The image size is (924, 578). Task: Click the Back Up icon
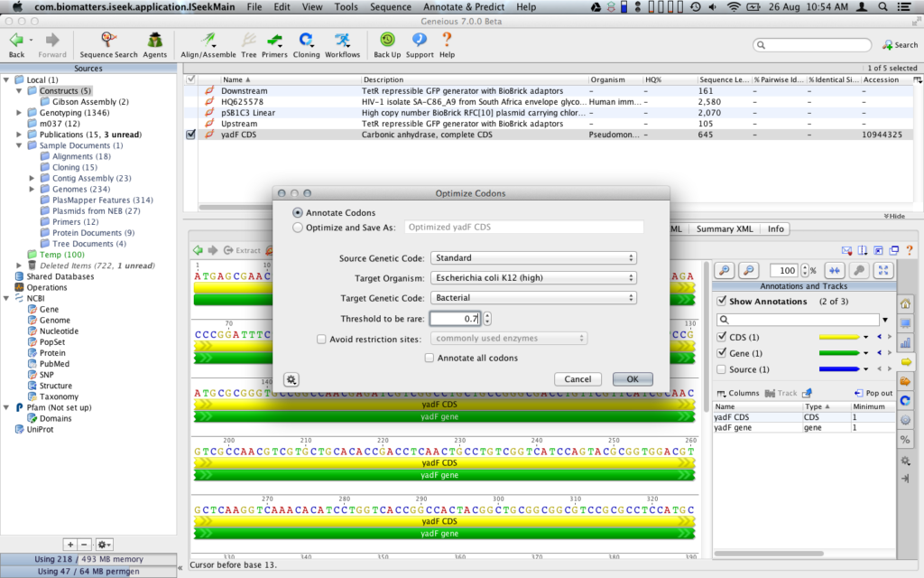pos(387,42)
